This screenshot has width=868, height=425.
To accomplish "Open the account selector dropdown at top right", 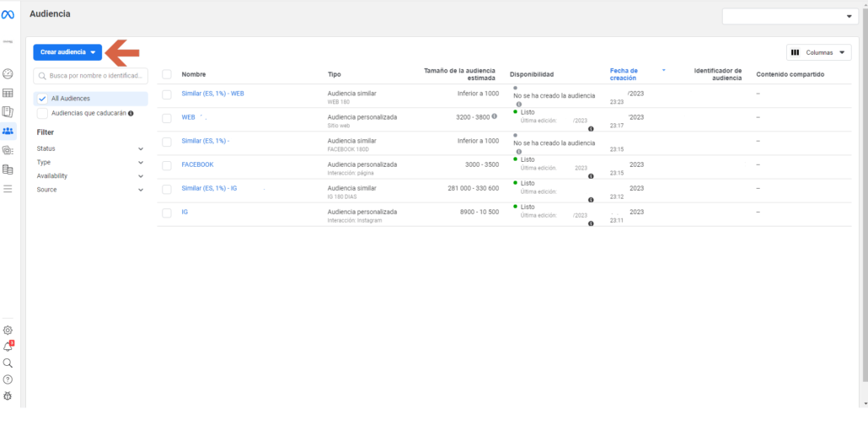I will pos(790,17).
